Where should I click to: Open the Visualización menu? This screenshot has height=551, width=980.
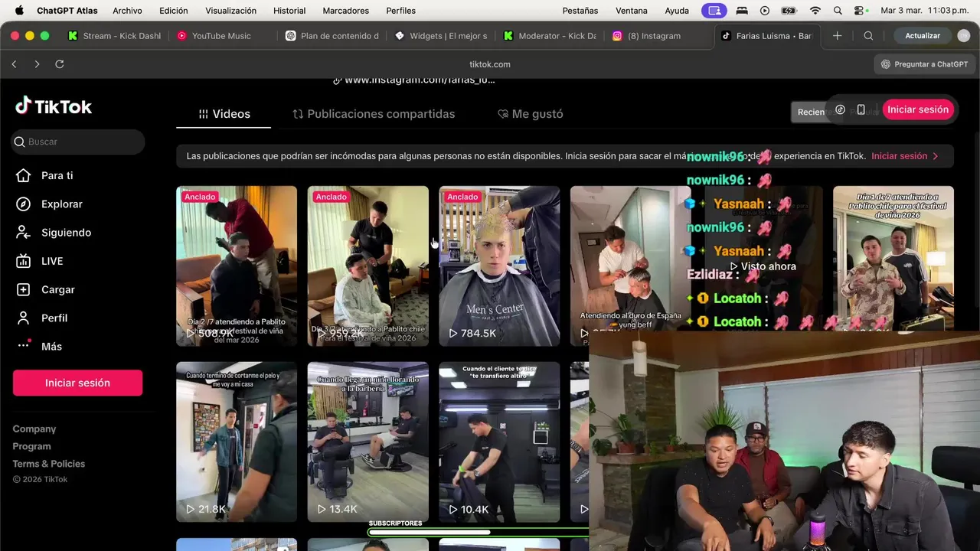click(x=231, y=11)
